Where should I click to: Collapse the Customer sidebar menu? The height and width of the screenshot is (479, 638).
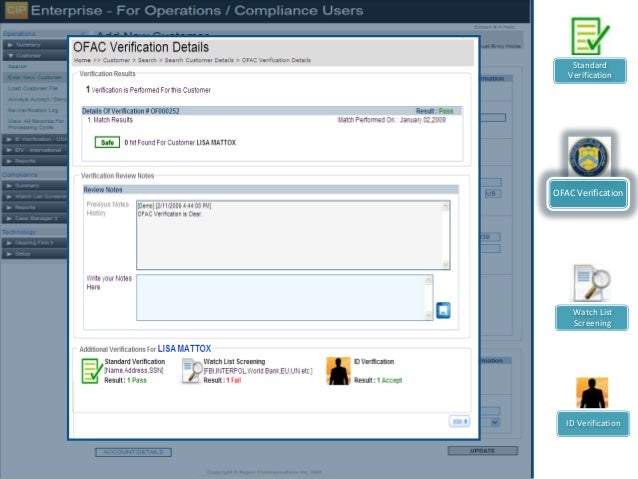point(34,55)
